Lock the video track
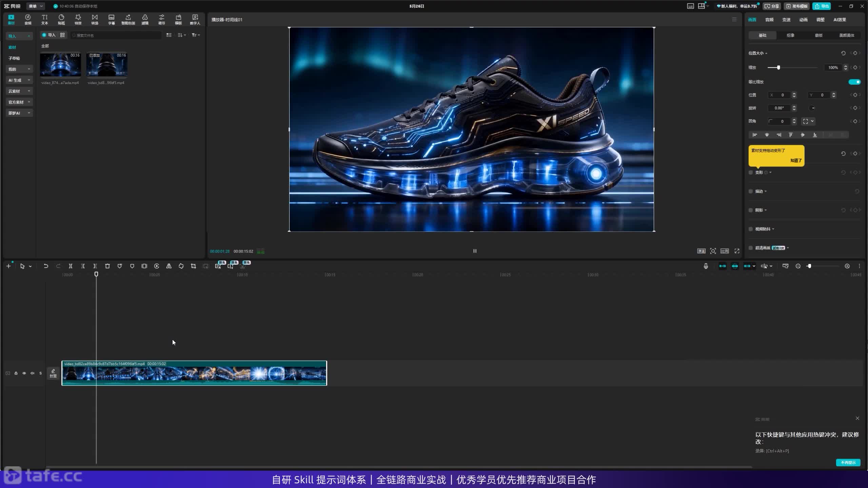Viewport: 868px width, 488px height. 16,373
